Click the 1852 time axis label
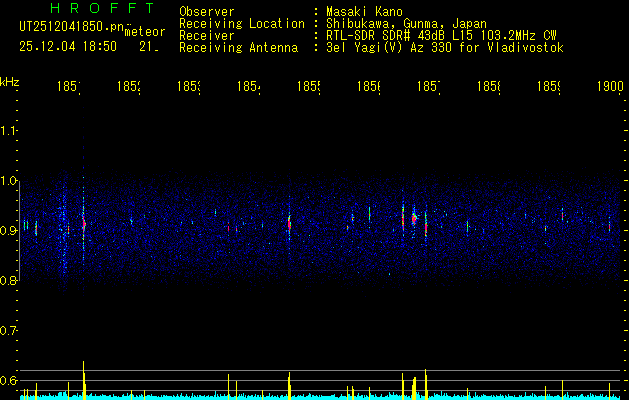The image size is (629, 400). point(129,86)
